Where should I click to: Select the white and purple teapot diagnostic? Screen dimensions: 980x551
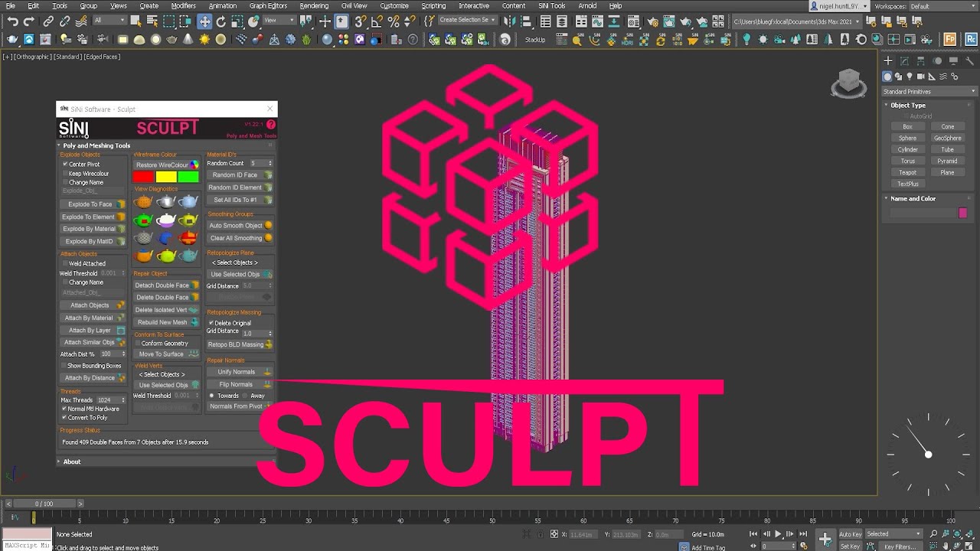(166, 220)
